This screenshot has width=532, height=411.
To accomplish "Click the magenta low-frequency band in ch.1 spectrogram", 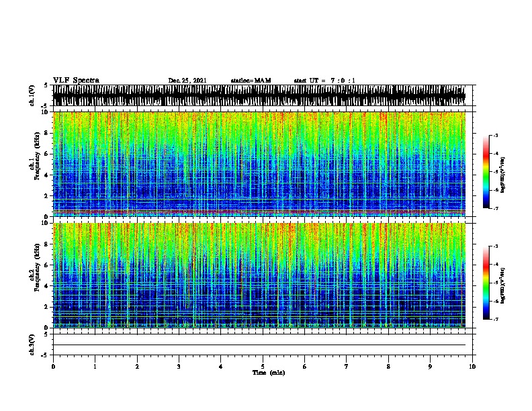I will pos(259,212).
